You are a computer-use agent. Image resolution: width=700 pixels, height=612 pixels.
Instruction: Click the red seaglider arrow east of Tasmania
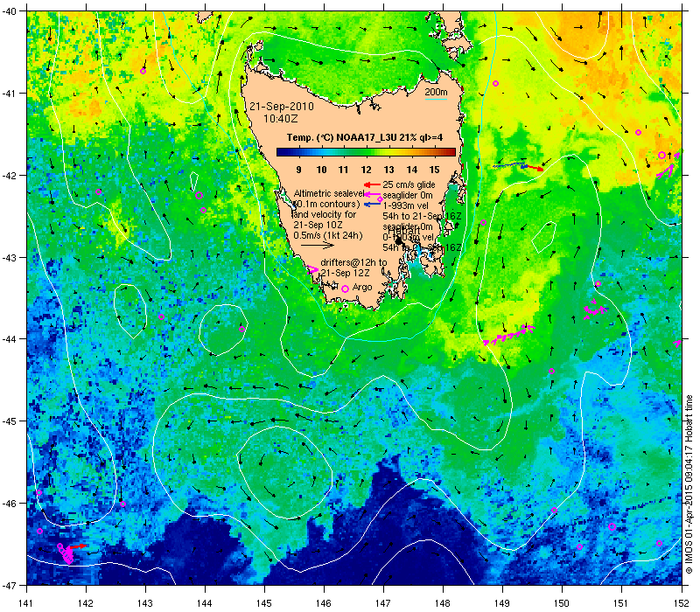[x=534, y=168]
